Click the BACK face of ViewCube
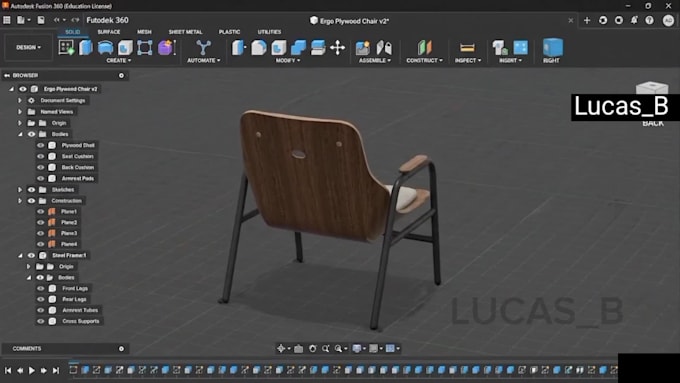The height and width of the screenshot is (383, 680). [653, 123]
